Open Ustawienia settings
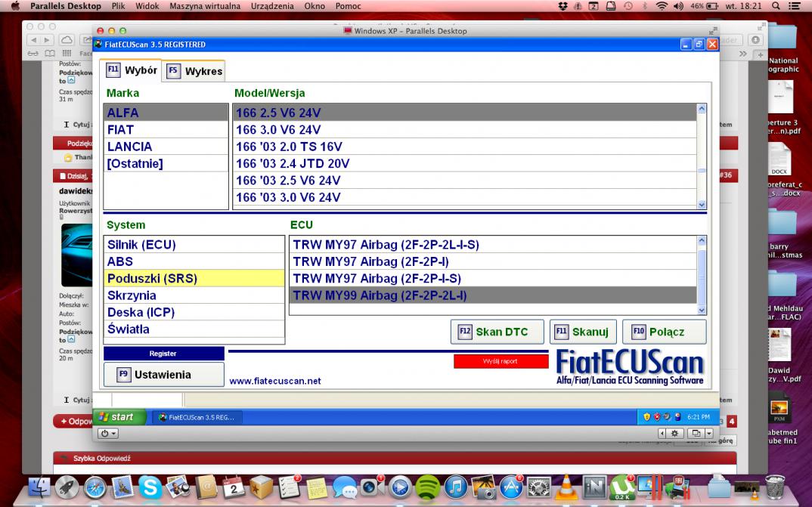This screenshot has height=507, width=812. pyautogui.click(x=163, y=375)
